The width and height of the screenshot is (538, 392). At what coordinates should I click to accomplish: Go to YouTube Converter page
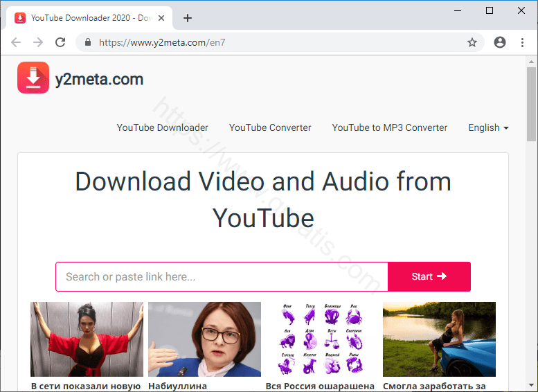pos(270,127)
